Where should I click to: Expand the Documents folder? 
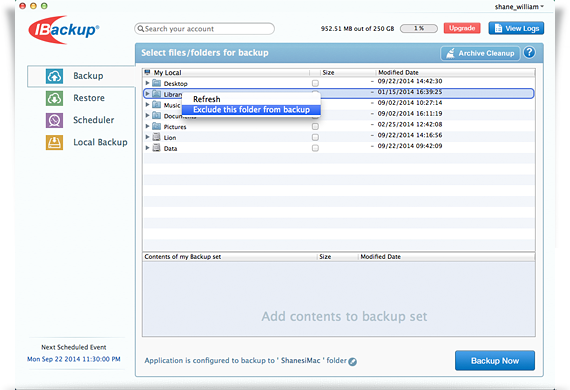[147, 116]
